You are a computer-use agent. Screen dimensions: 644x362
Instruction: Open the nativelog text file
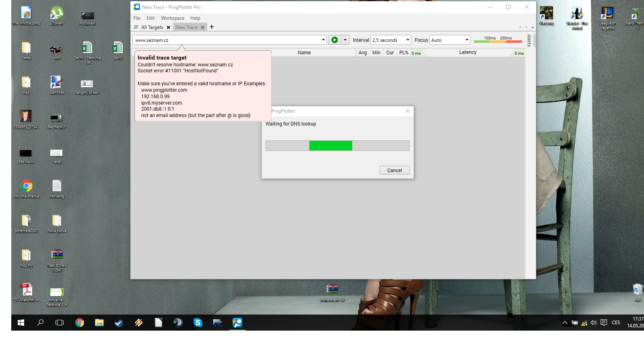tap(57, 189)
